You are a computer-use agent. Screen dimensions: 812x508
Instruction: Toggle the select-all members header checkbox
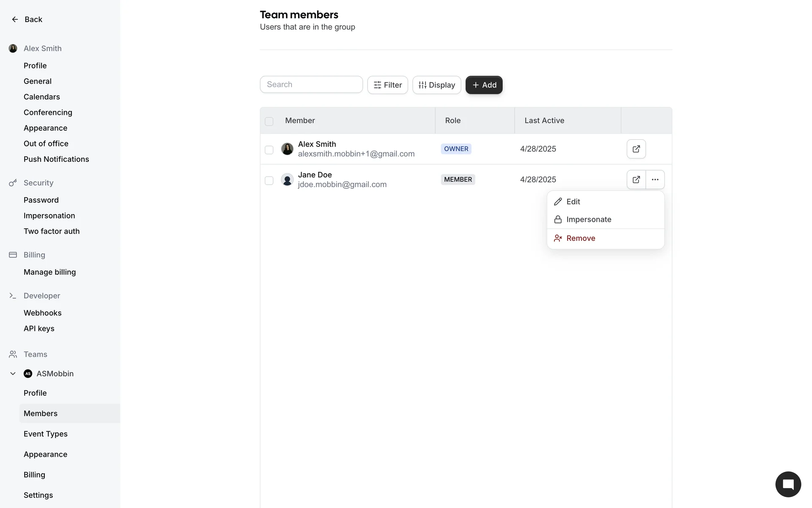pos(269,121)
